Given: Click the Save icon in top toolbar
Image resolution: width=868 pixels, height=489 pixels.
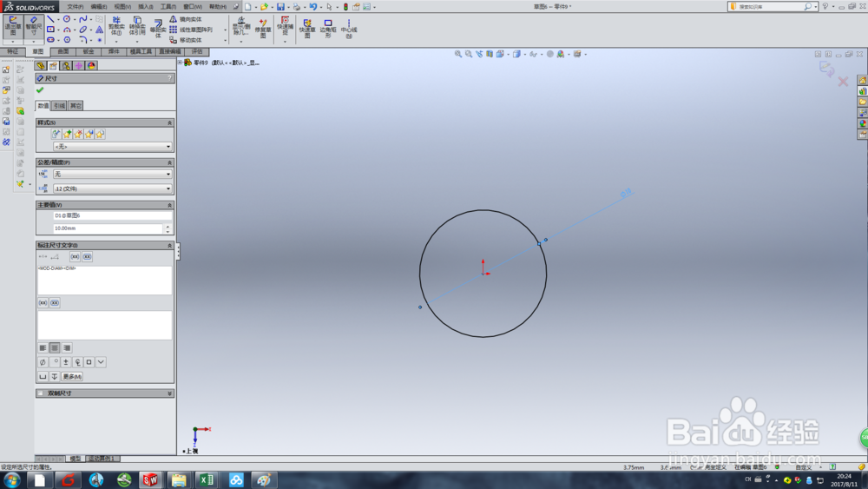Looking at the screenshot, I should [x=280, y=7].
